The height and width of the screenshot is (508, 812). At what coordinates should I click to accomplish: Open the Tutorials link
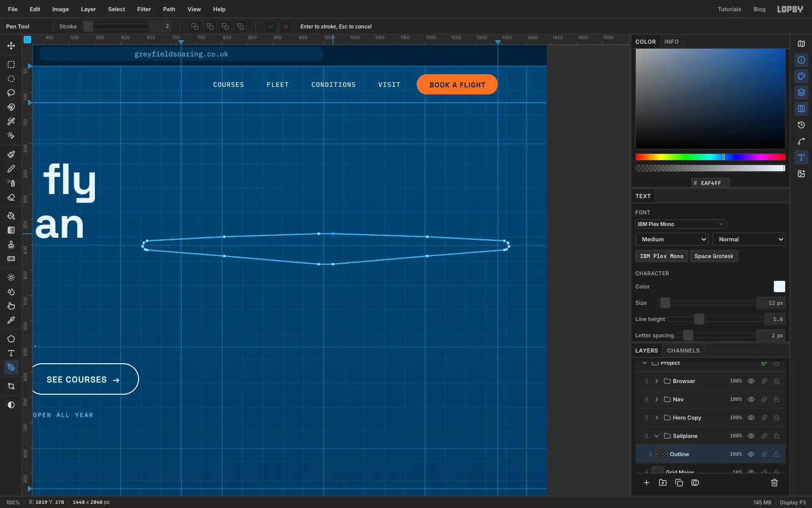click(x=729, y=9)
